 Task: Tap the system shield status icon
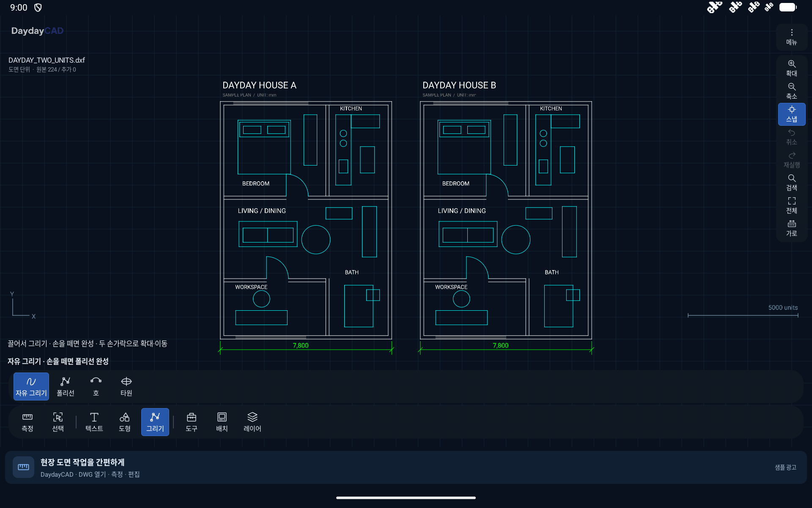[38, 8]
